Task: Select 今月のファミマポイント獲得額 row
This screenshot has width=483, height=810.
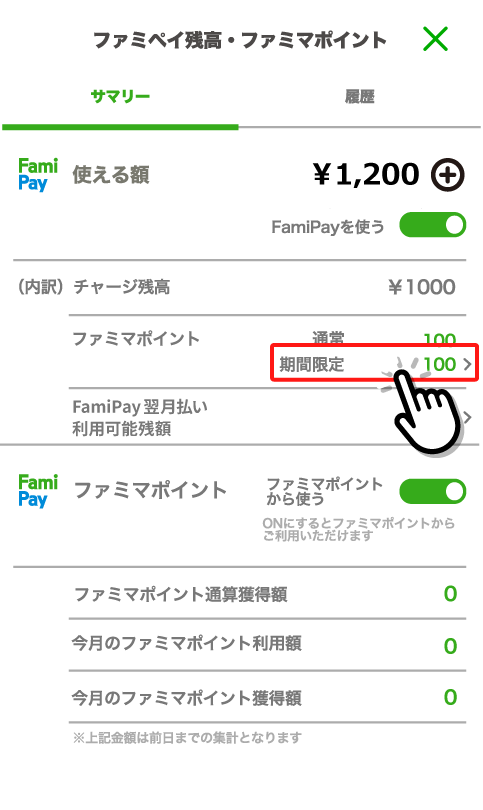Action: pos(268,697)
